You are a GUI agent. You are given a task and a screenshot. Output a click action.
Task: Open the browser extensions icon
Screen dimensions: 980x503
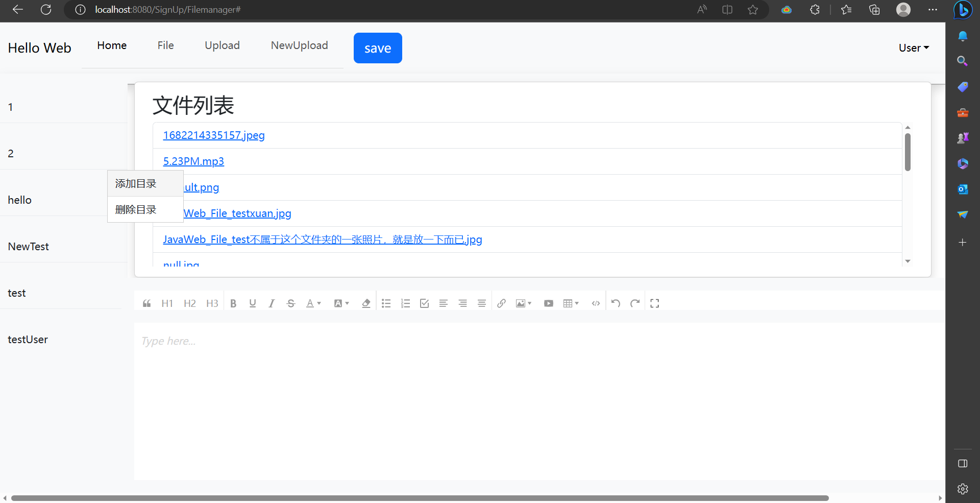815,10
